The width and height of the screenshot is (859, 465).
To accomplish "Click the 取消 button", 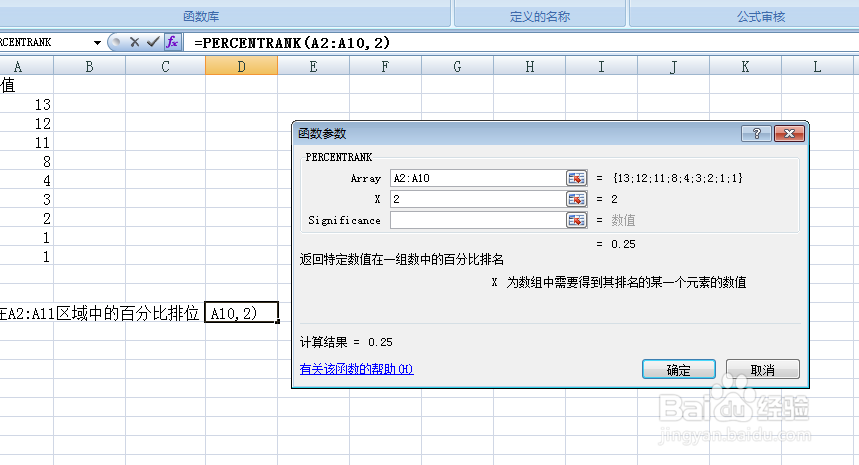I will [763, 370].
